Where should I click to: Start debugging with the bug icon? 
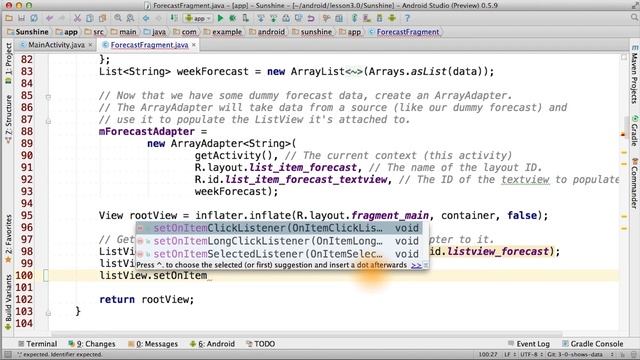pos(233,18)
